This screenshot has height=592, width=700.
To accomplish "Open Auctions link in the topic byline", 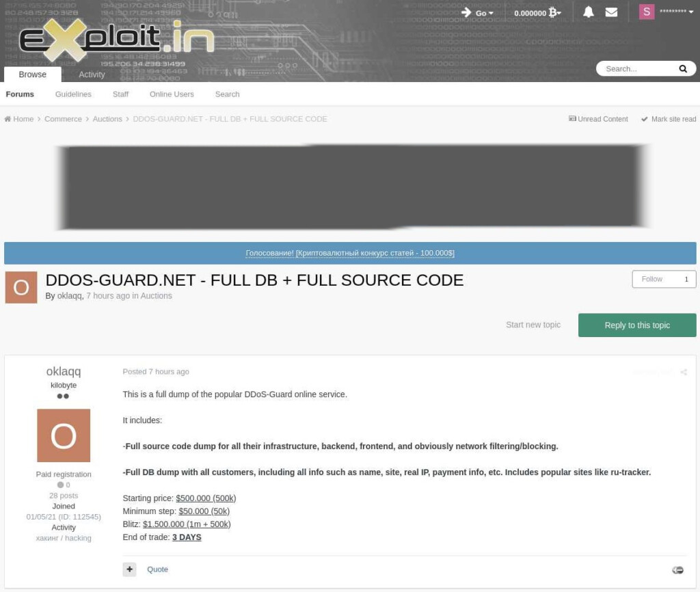I will pos(157,296).
